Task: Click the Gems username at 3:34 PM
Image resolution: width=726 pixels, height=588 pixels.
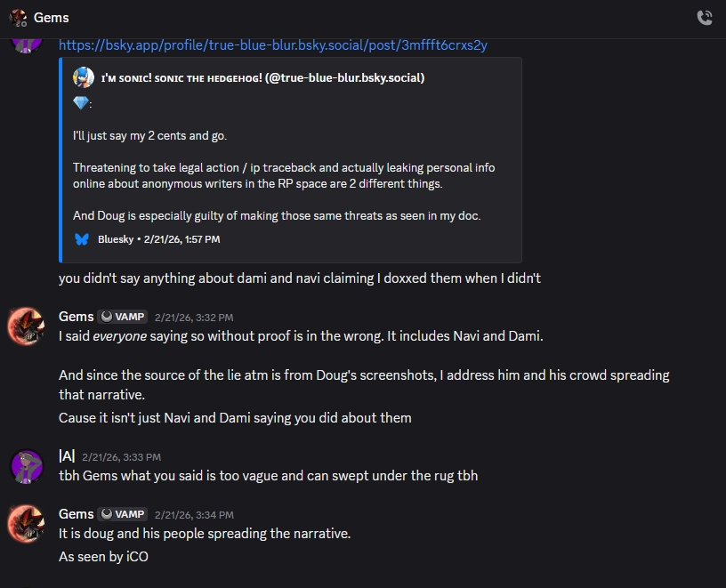Action: pos(76,513)
